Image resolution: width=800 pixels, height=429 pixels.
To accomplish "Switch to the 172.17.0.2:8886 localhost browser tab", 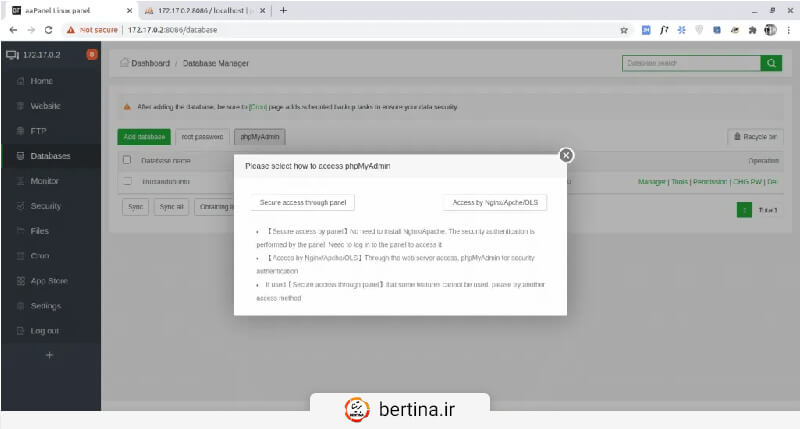I will click(204, 10).
